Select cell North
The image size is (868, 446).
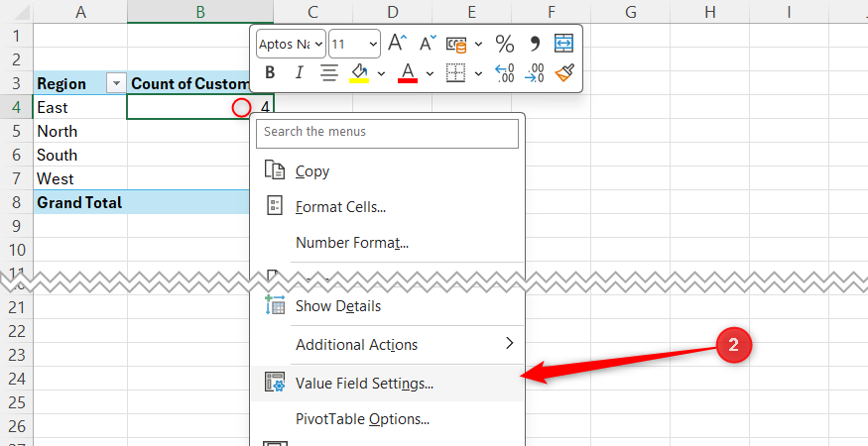80,131
